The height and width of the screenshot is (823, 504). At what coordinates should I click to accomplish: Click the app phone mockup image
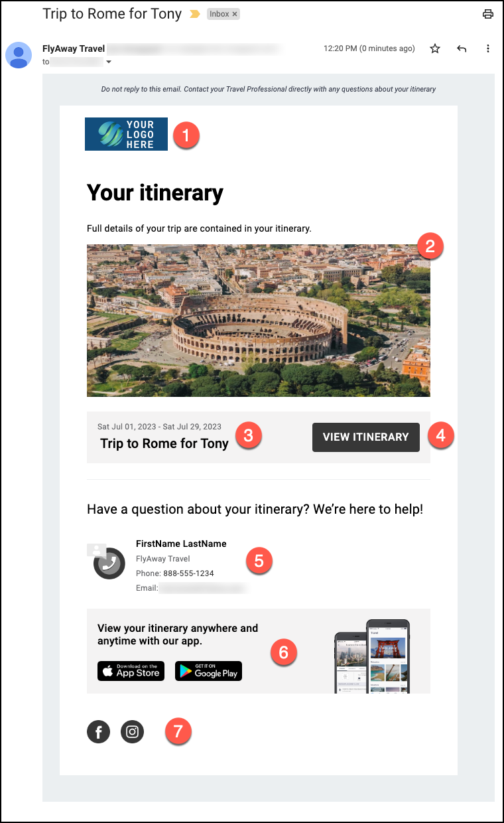[x=373, y=657]
